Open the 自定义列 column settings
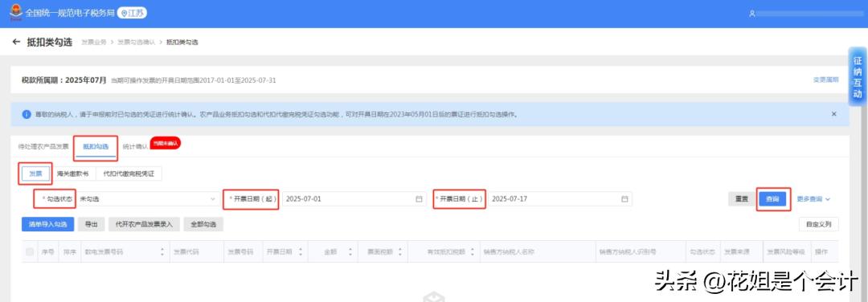 (819, 224)
